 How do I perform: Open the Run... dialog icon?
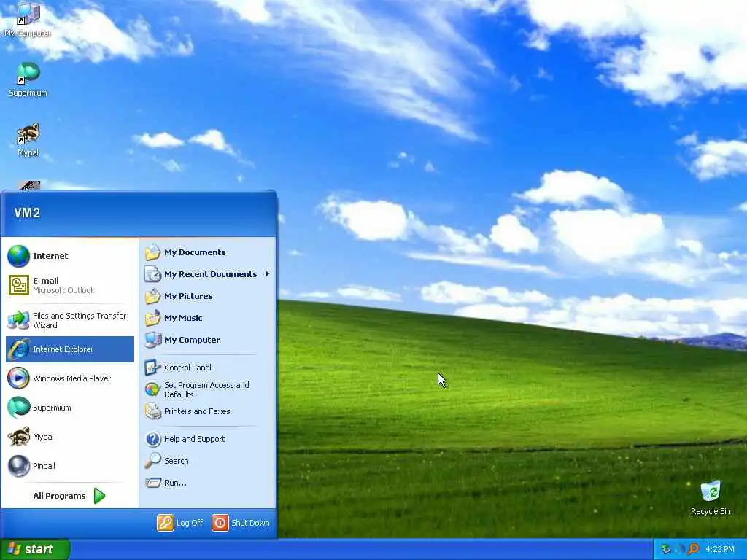pyautogui.click(x=153, y=483)
